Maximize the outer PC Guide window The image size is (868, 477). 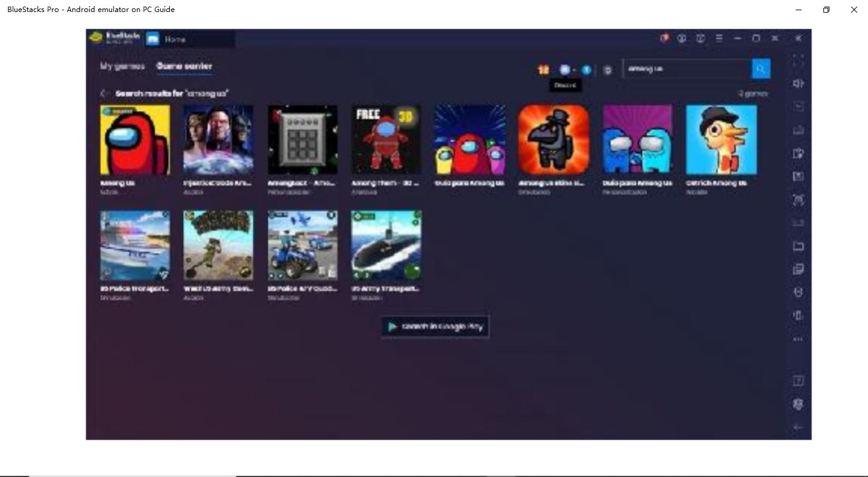pyautogui.click(x=826, y=10)
